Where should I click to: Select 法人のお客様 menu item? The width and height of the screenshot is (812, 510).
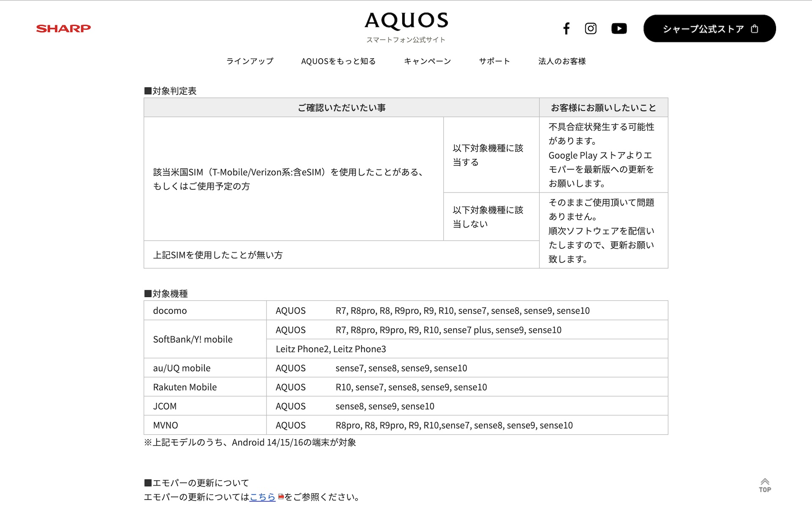pos(562,61)
